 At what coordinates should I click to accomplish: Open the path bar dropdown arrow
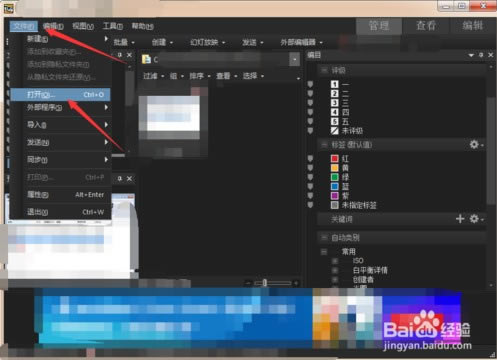pos(294,60)
